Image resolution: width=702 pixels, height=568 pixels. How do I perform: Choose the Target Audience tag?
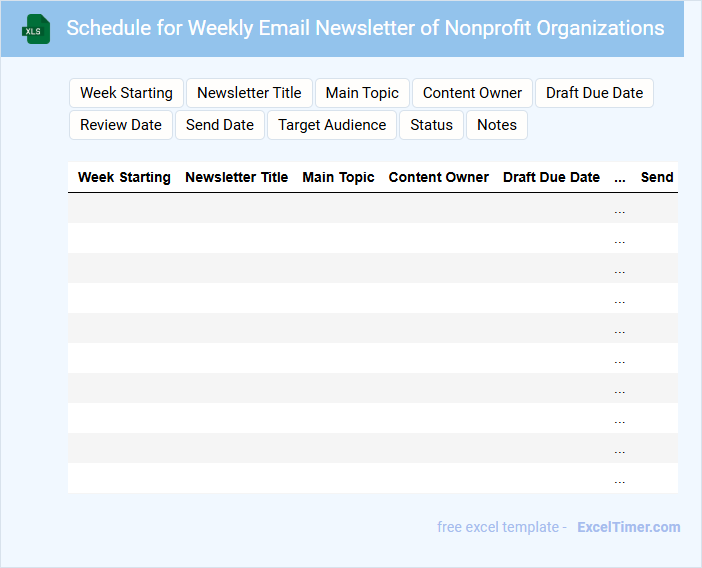pos(332,125)
